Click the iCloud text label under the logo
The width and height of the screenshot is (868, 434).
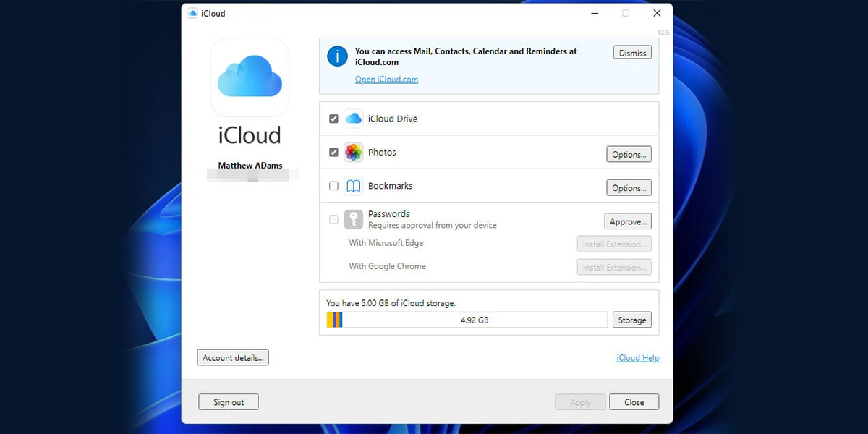[250, 135]
